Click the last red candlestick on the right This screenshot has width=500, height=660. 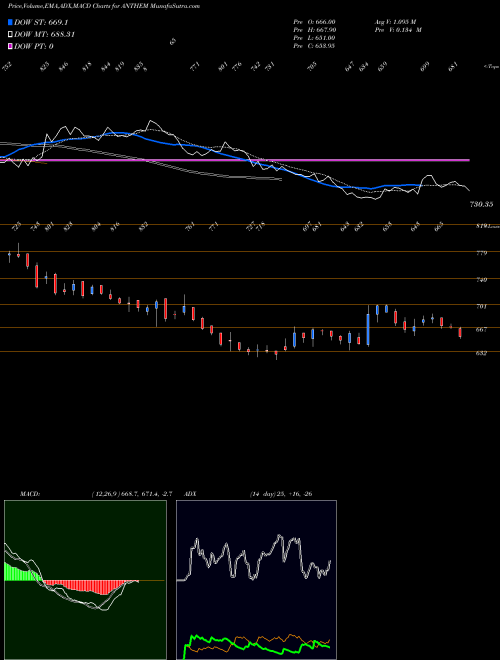point(460,333)
